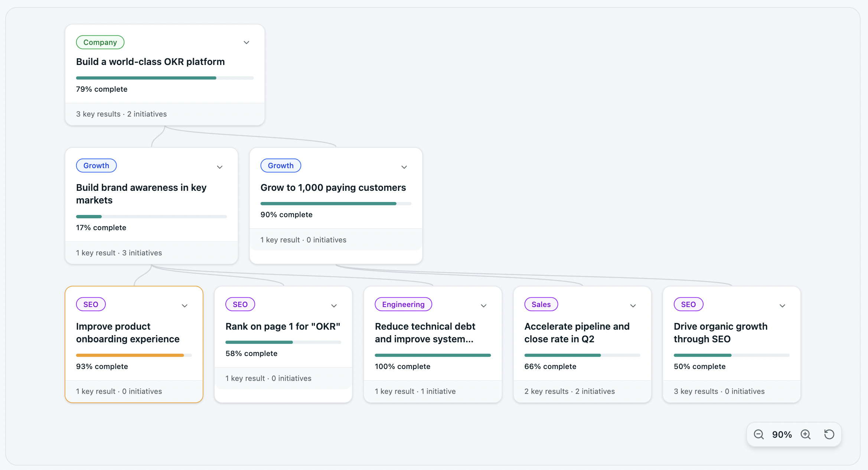Expand the Drive organic growth through SEO chevron
Screen dimensions: 868x470
click(782, 306)
